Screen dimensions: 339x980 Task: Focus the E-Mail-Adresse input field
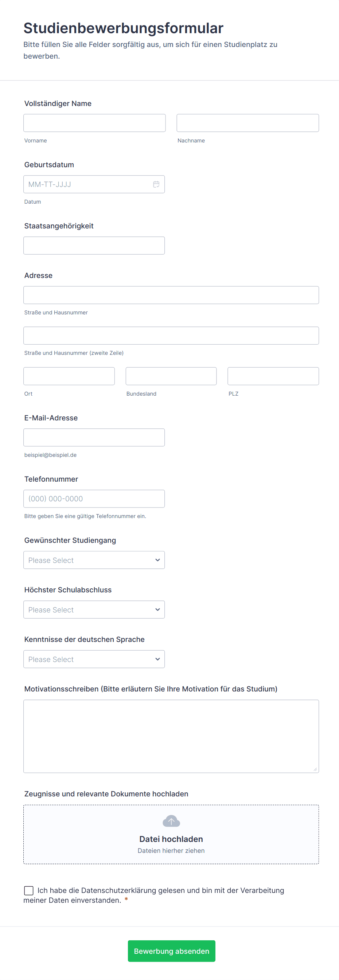[x=94, y=438]
